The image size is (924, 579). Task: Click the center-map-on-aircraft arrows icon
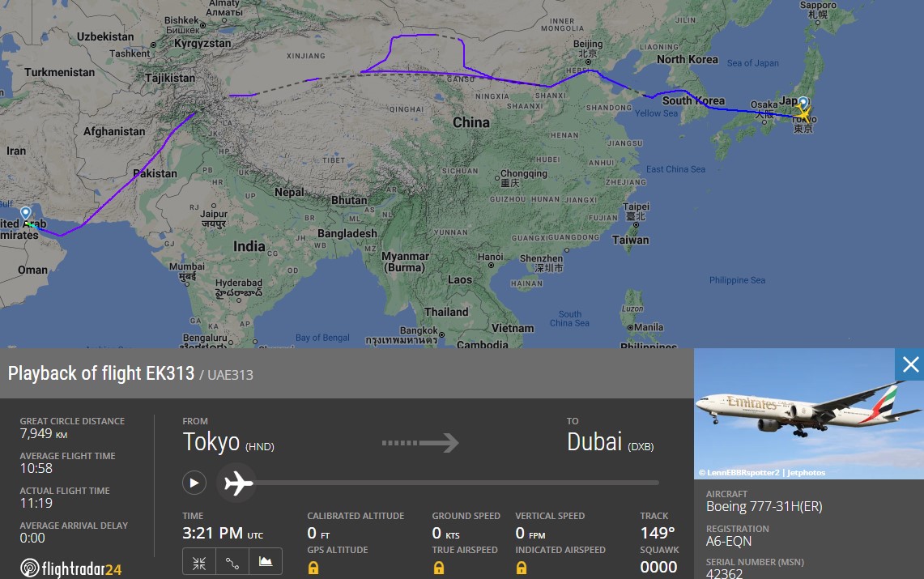tap(199, 563)
